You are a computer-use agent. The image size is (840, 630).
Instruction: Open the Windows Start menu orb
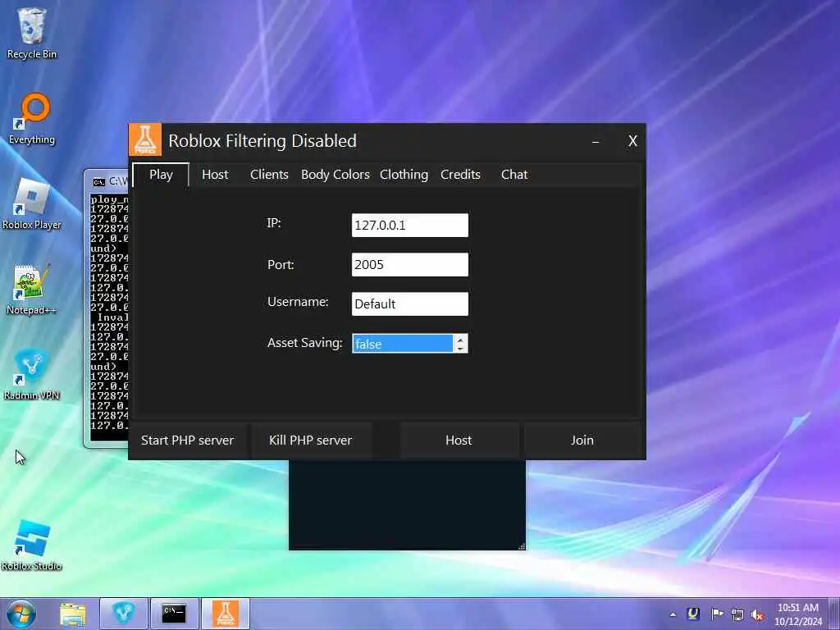coord(21,614)
